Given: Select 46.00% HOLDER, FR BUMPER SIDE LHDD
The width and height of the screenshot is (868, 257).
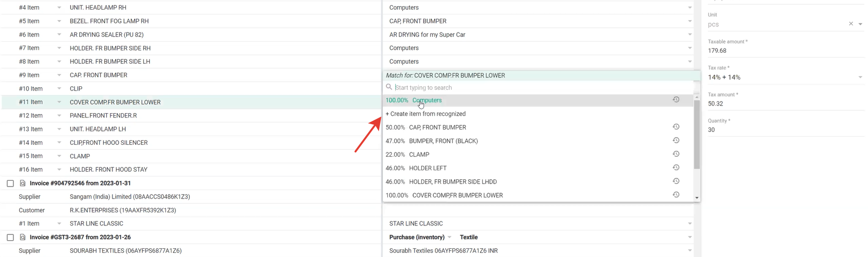Looking at the screenshot, I should pyautogui.click(x=452, y=182).
